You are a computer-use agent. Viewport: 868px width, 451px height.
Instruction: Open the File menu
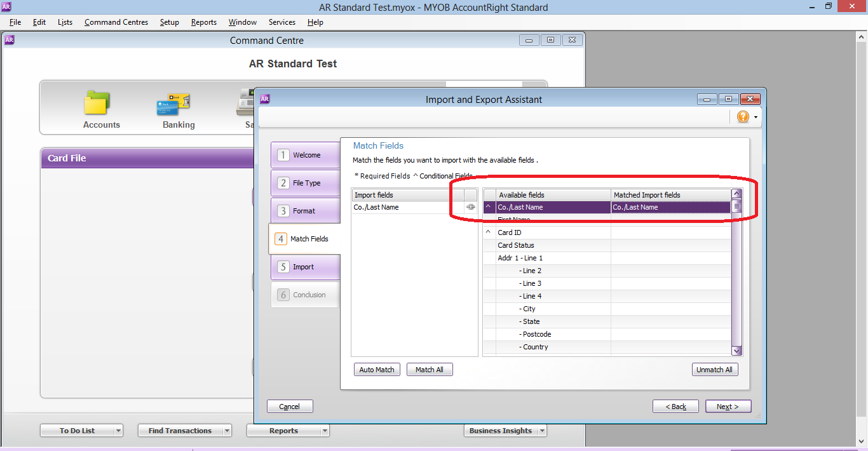click(15, 22)
